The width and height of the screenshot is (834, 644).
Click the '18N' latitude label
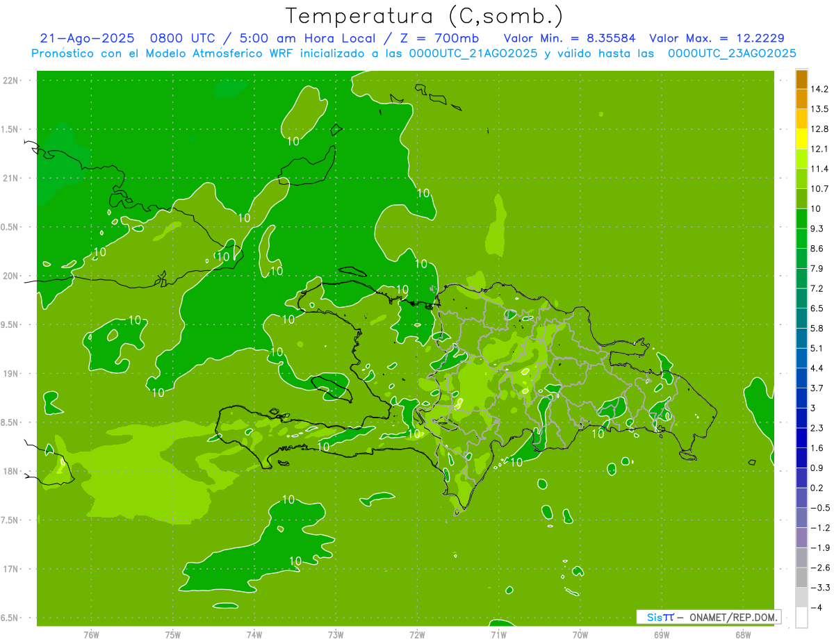coord(10,472)
